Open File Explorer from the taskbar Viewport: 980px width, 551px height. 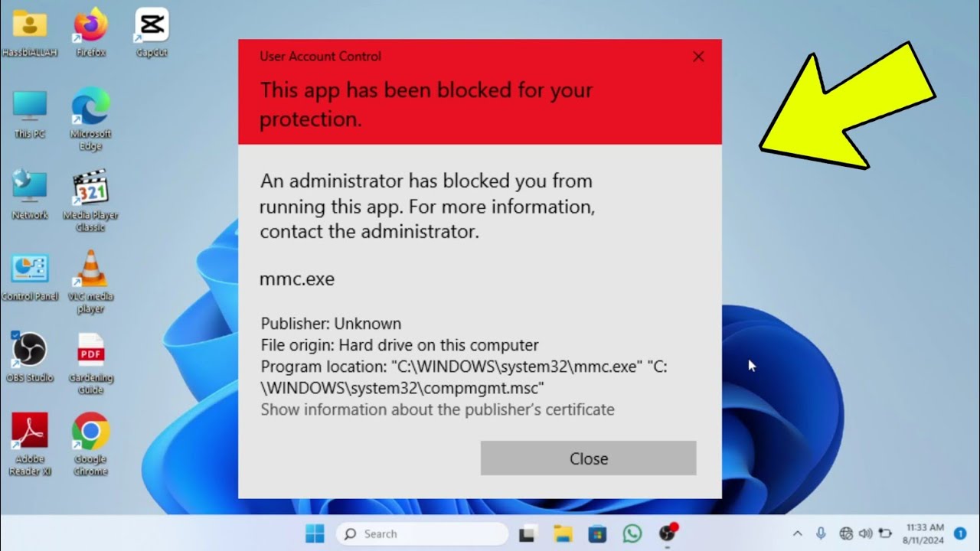[x=563, y=534]
